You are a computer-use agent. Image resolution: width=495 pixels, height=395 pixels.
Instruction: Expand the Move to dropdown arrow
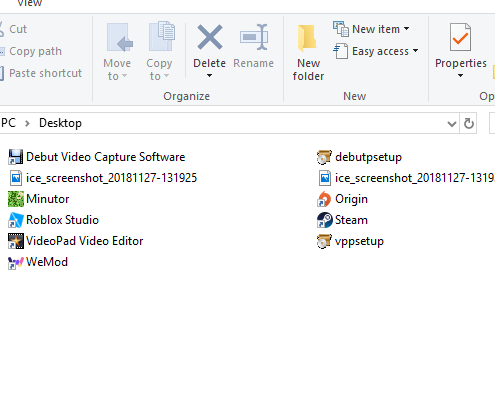[124, 76]
